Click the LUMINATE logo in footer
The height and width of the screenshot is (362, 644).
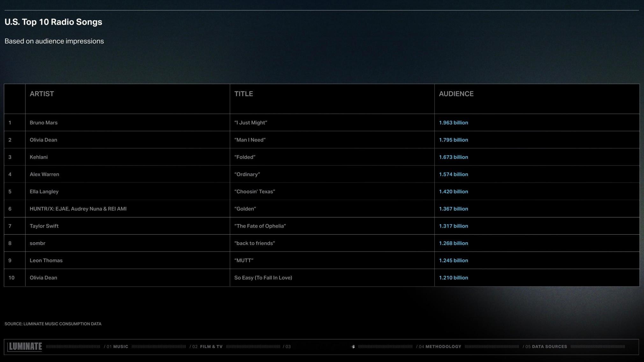[25, 346]
